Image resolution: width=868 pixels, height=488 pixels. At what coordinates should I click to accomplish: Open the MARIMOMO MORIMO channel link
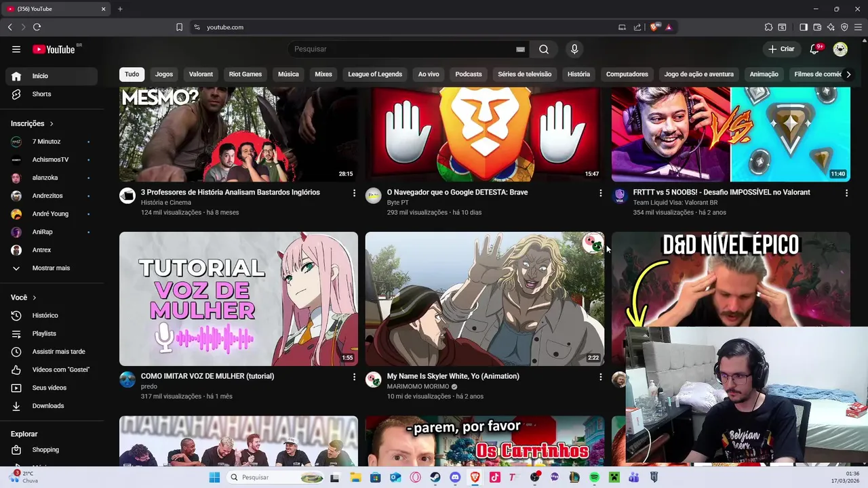418,386
